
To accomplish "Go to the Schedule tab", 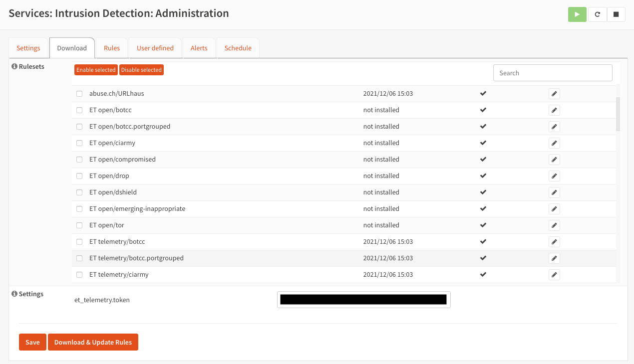I will pyautogui.click(x=238, y=48).
